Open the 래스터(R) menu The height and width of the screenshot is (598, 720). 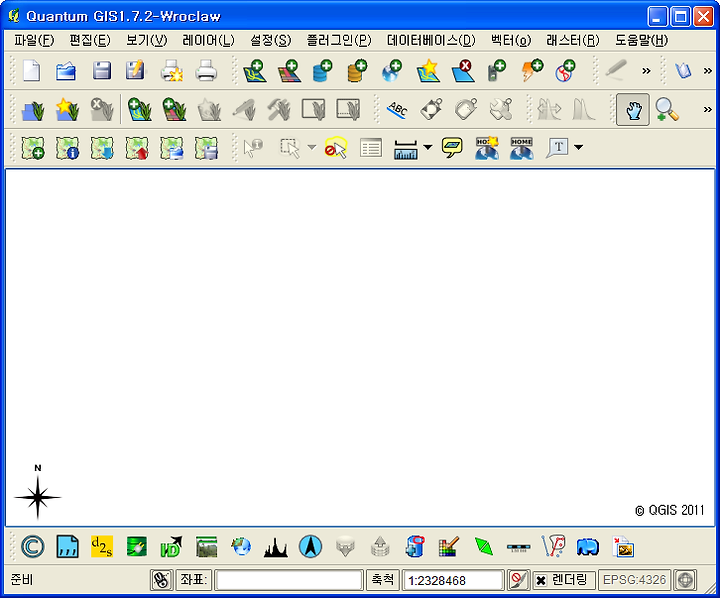[x=573, y=40]
